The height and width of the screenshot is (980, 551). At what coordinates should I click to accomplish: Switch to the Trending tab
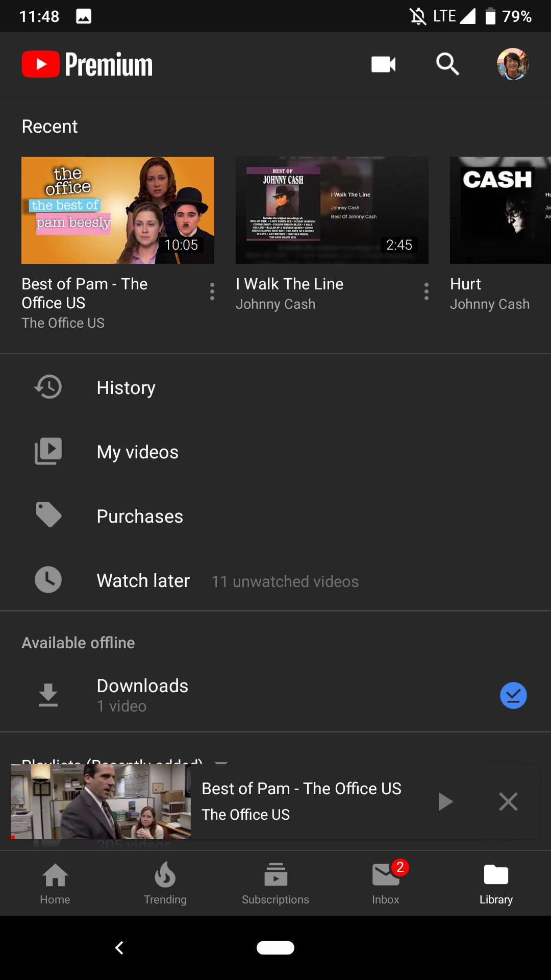point(165,883)
